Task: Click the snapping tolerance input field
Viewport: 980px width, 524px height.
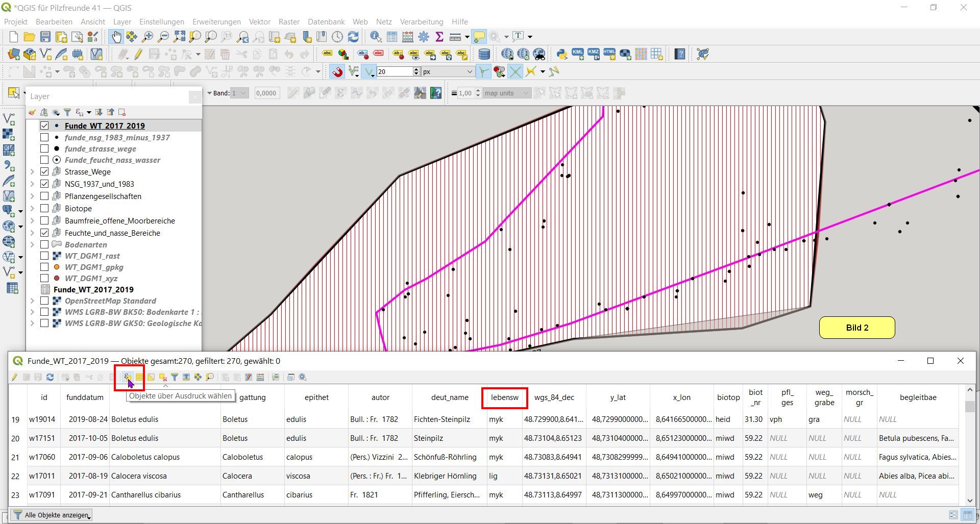Action: pyautogui.click(x=394, y=72)
